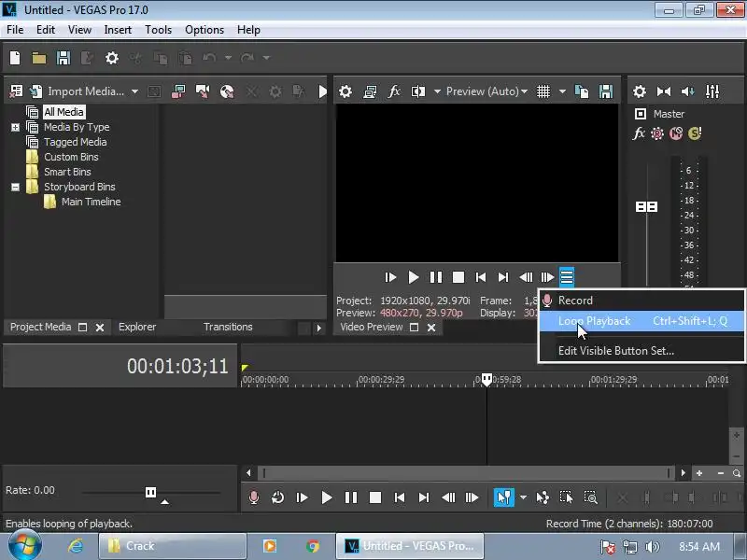Toggle Loop Playback button in transport bar
Image resolution: width=747 pixels, height=560 pixels.
[277, 497]
